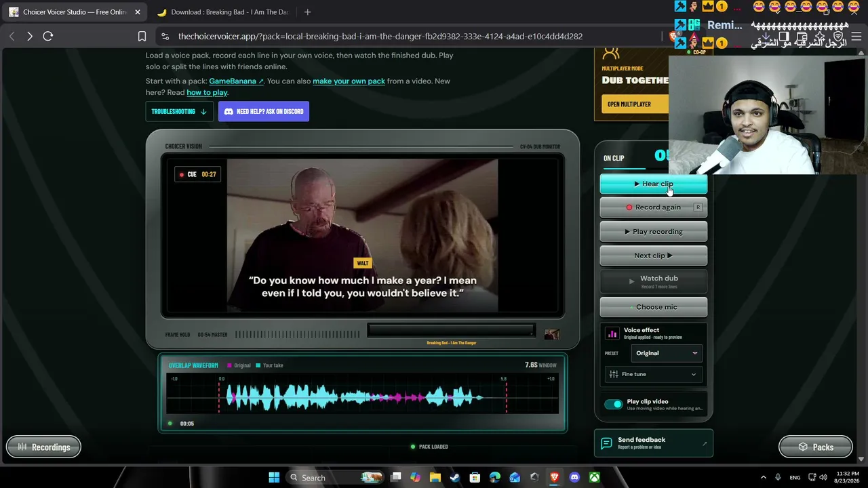Switch to the Choicer Voicer Studio tab
The image size is (868, 488).
75,12
